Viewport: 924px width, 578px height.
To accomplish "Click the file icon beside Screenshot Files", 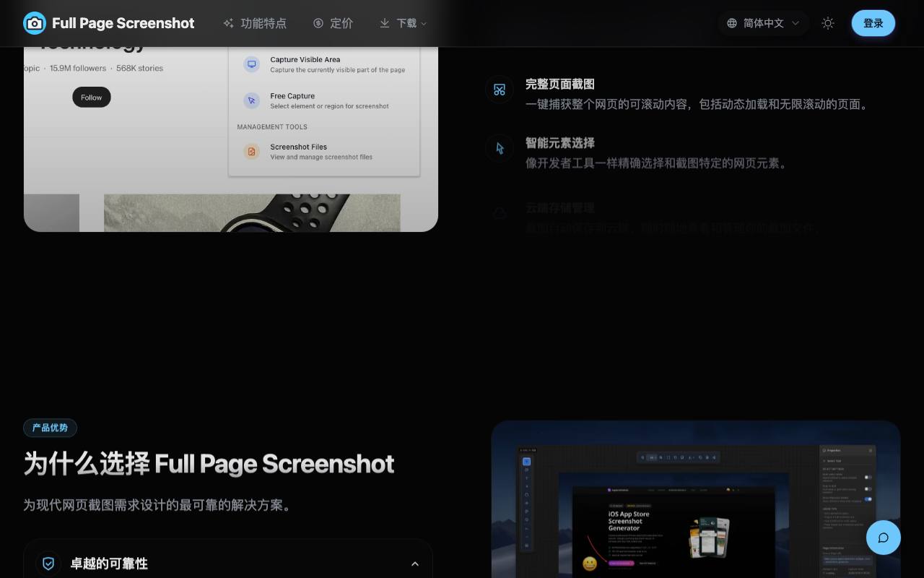I will tap(252, 151).
